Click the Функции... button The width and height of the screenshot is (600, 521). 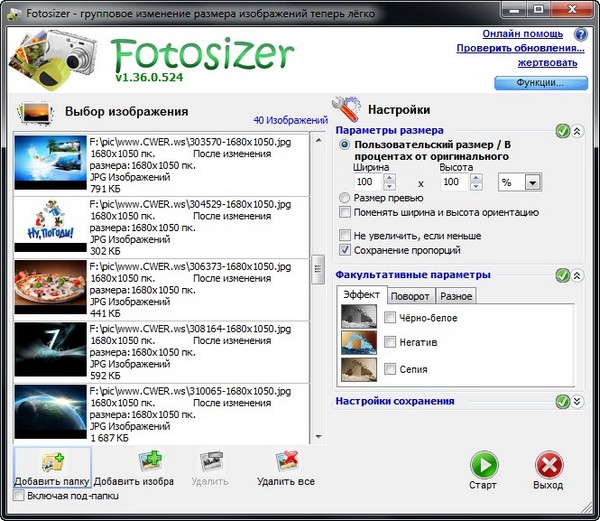539,82
